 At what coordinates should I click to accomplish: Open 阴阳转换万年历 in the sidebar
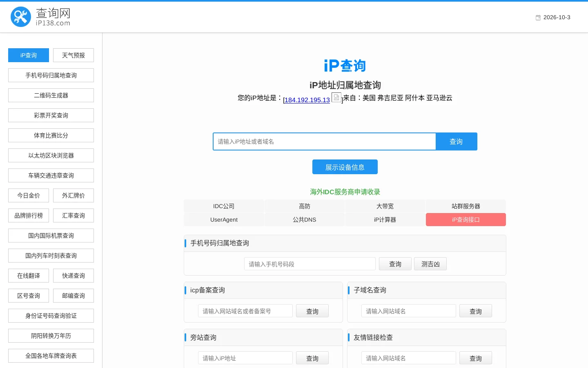point(51,336)
